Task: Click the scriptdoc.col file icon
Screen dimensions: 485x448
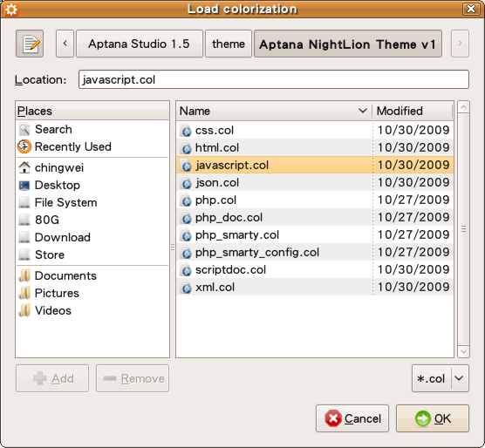Action: coord(186,270)
